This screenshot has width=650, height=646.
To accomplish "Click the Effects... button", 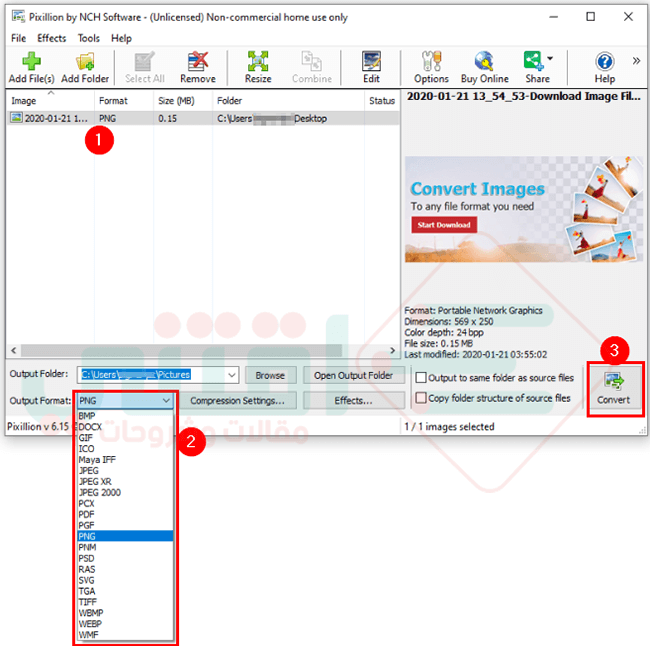I will pyautogui.click(x=353, y=401).
